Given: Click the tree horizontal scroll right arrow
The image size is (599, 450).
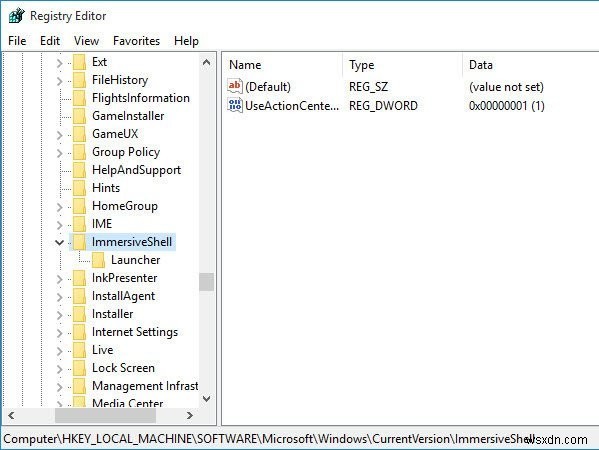Looking at the screenshot, I should coord(189,415).
